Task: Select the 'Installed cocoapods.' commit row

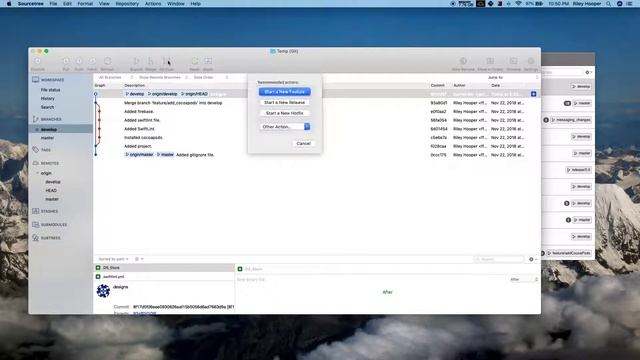Action: [316, 138]
